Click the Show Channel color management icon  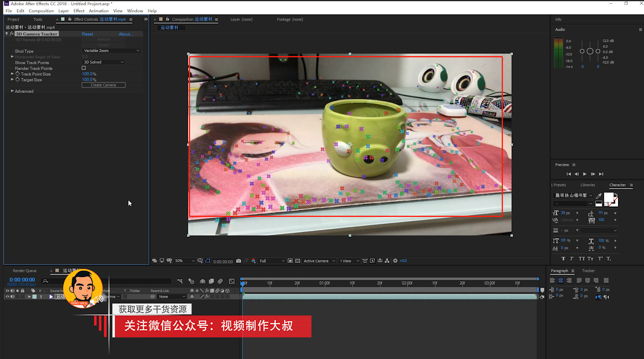pyautogui.click(x=253, y=261)
